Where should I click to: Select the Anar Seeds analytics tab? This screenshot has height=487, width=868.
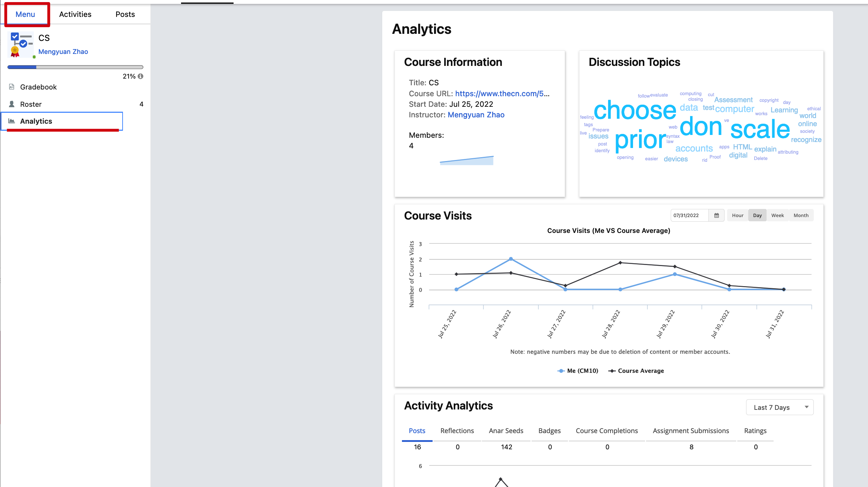pos(506,431)
